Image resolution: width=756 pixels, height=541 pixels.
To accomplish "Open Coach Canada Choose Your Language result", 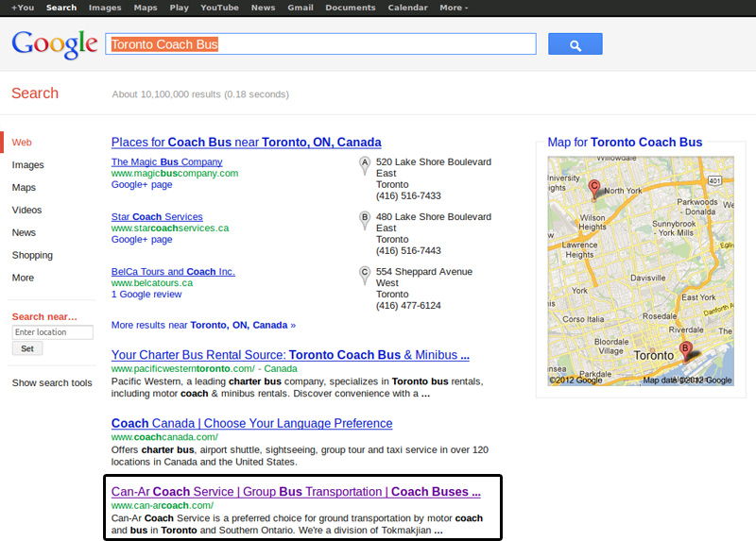I will (x=251, y=424).
